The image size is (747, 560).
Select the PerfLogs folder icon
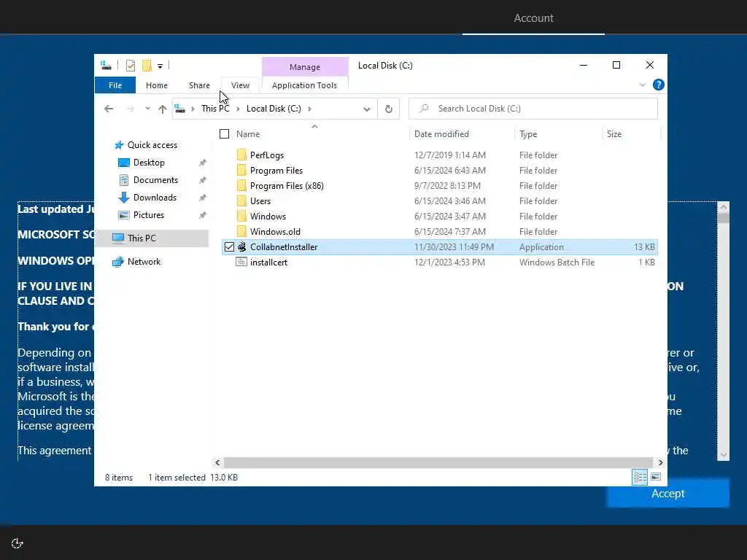pos(241,155)
